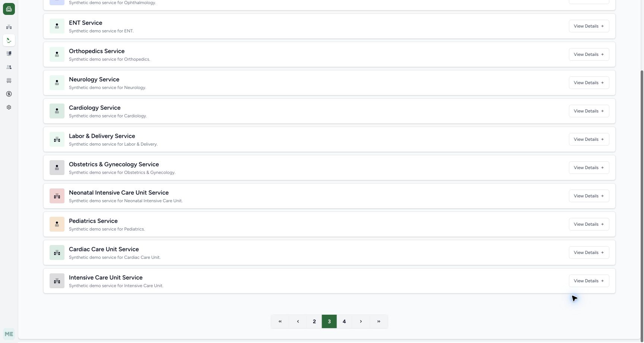View details for Cardiac Care Unit Service

[589, 253]
